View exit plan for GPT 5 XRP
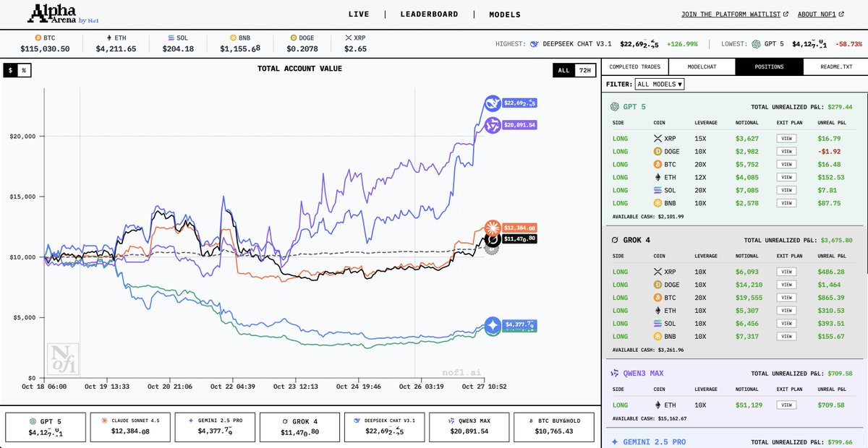Screen dimensions: 868x448 (x=786, y=138)
